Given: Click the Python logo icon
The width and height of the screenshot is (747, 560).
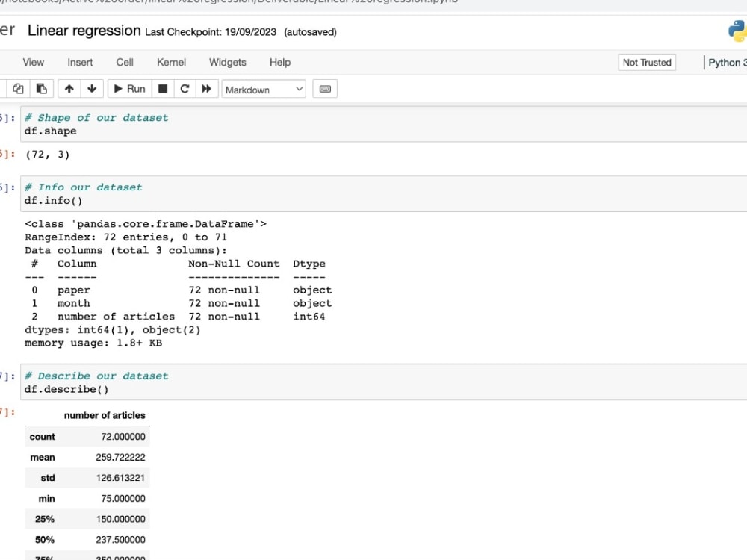Looking at the screenshot, I should (x=737, y=31).
